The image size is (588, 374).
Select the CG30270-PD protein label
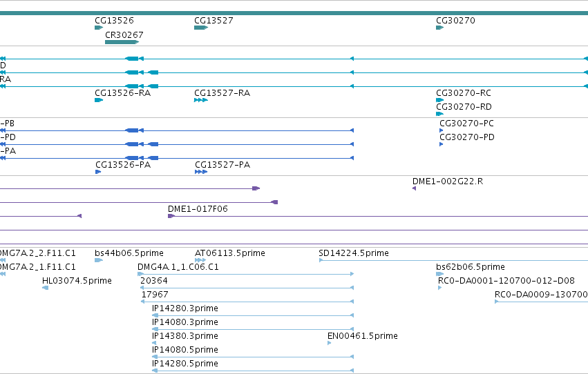click(x=467, y=137)
